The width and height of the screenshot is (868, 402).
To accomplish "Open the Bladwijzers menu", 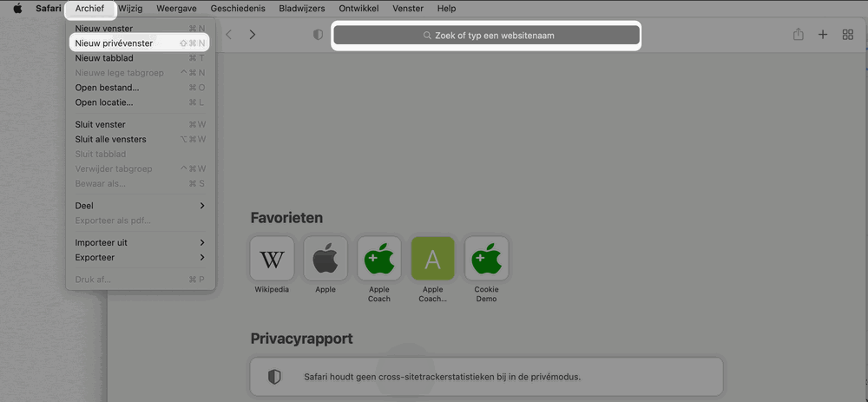I will 302,9.
